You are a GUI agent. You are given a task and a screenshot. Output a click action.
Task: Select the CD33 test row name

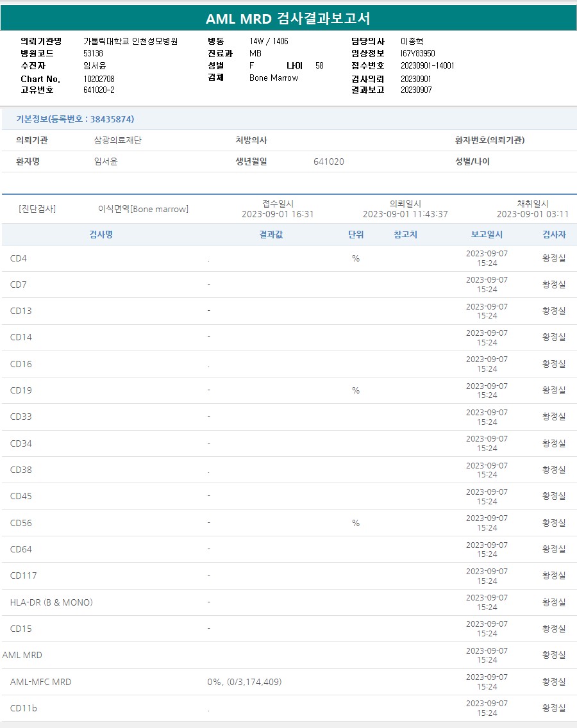coord(21,417)
